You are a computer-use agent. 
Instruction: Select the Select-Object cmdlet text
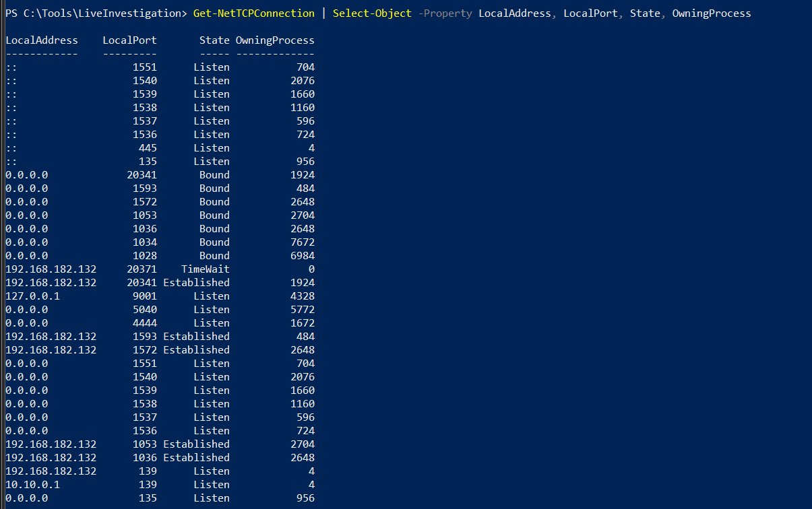click(372, 13)
